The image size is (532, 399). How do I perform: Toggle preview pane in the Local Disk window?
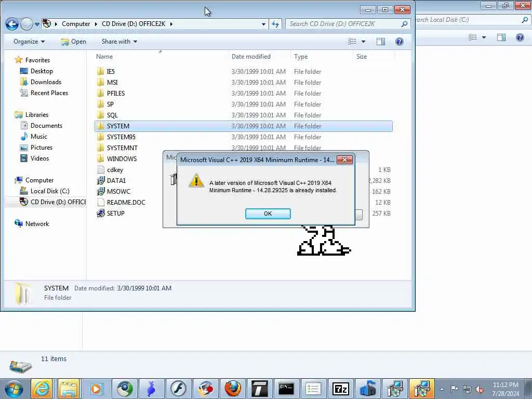501,37
